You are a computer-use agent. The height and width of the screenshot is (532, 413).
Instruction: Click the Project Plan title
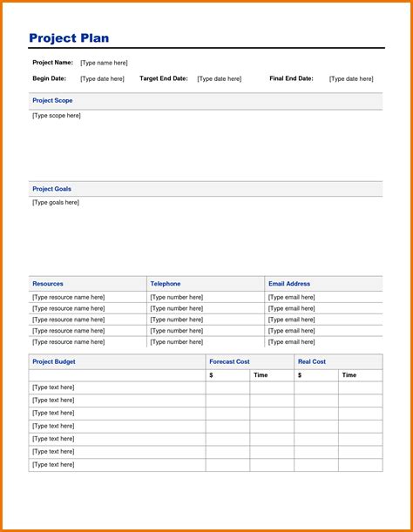click(69, 38)
